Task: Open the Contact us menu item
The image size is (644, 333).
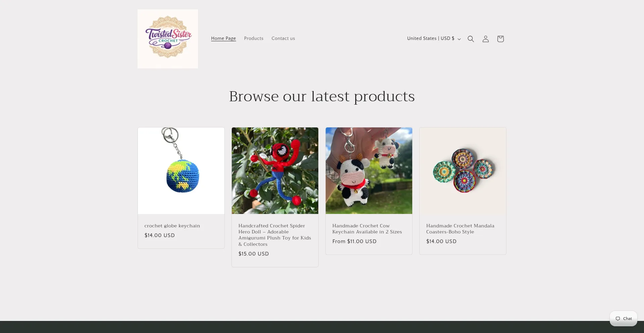Action: pyautogui.click(x=283, y=39)
